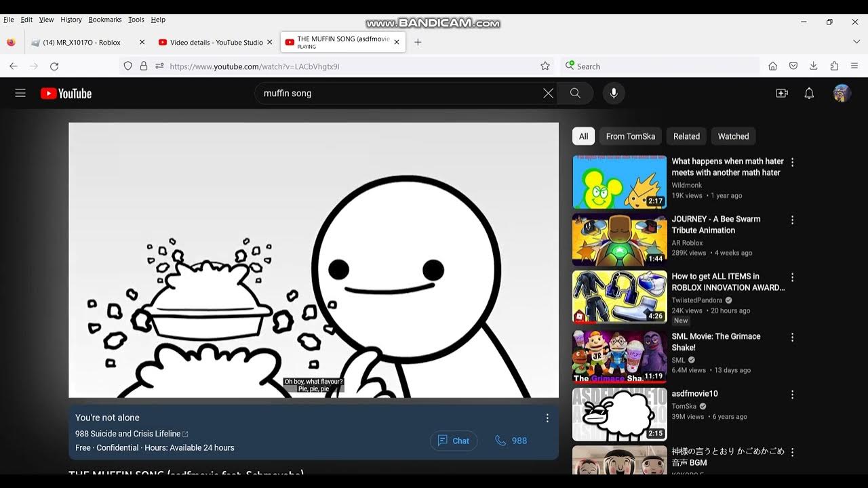Click the playing muffin song video
This screenshot has width=868, height=488.
coord(313,260)
